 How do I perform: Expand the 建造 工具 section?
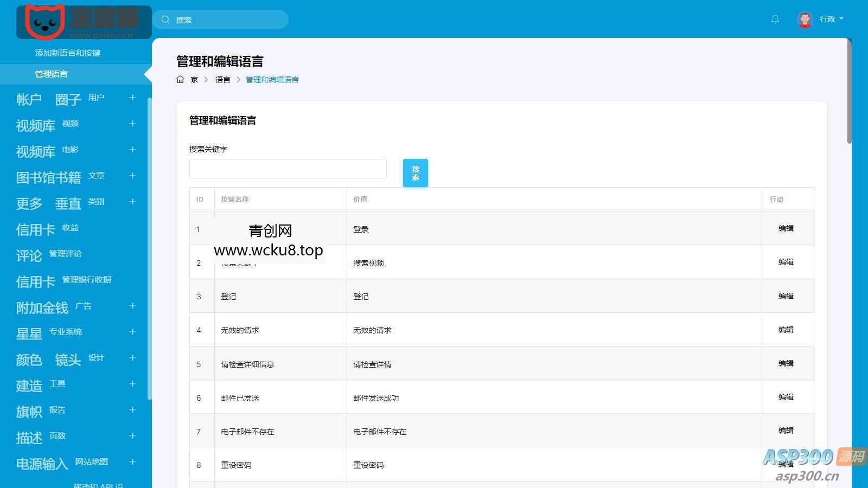pos(132,384)
